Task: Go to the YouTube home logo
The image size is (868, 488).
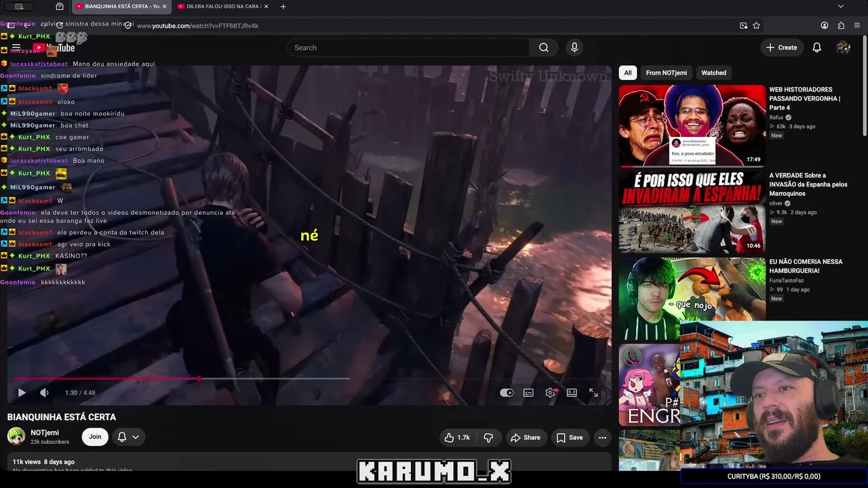Action: tap(54, 48)
